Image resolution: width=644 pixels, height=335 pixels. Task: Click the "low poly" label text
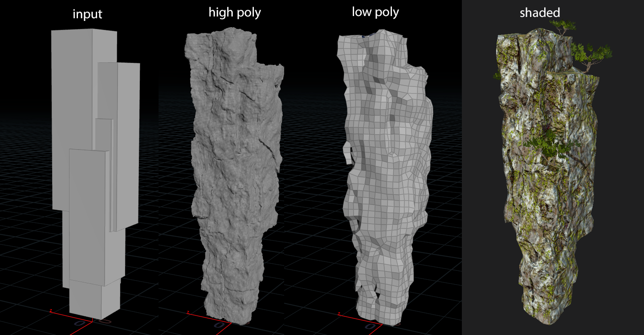coord(375,12)
